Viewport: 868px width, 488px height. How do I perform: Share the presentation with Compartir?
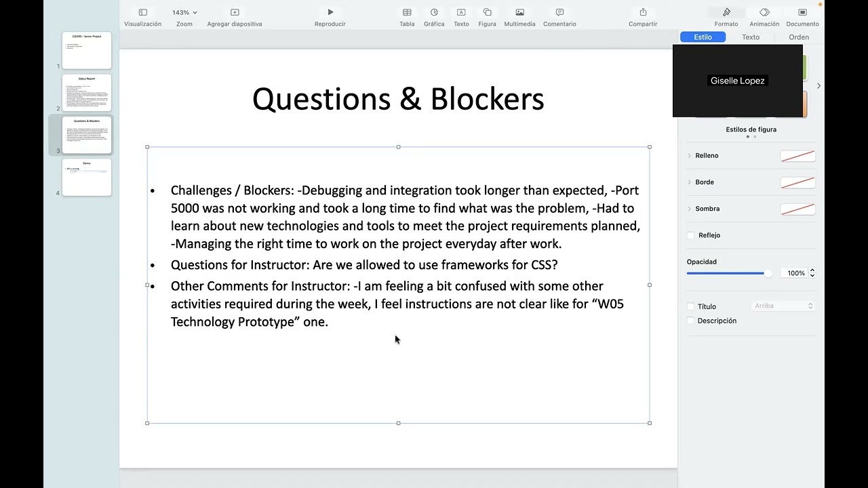pos(643,12)
